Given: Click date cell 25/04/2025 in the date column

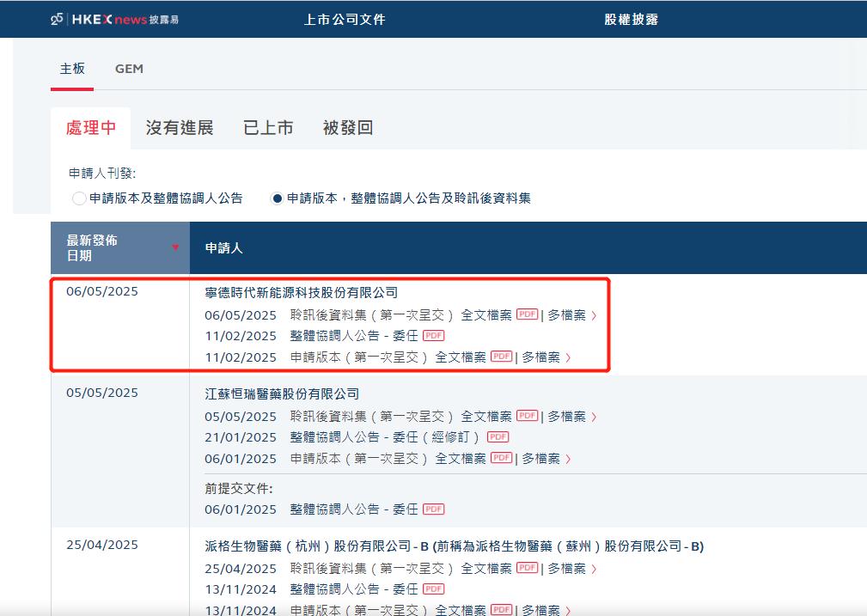Looking at the screenshot, I should pos(102,545).
